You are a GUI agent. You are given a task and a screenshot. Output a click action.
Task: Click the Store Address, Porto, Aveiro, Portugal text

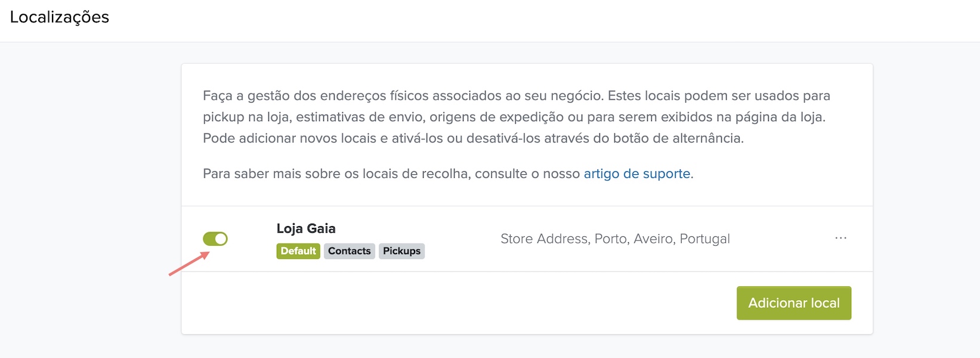[x=615, y=239]
